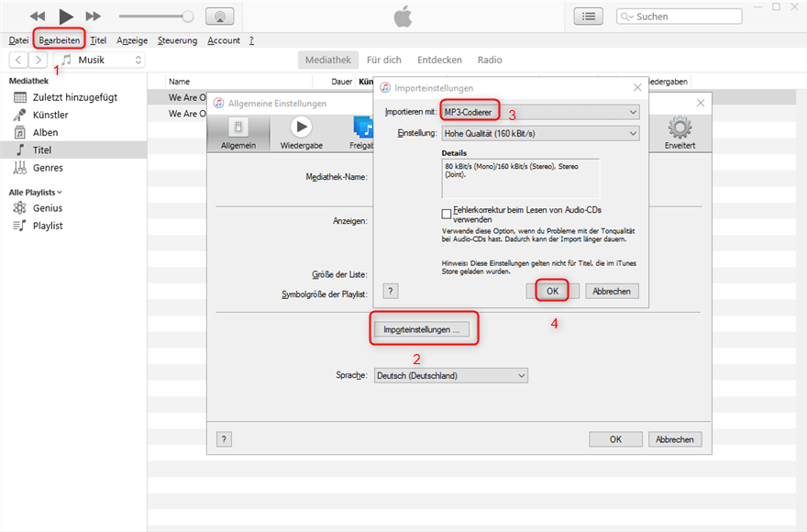The width and height of the screenshot is (807, 532).
Task: Click Abbrechen in Importeinstellungen dialog
Action: (x=612, y=291)
